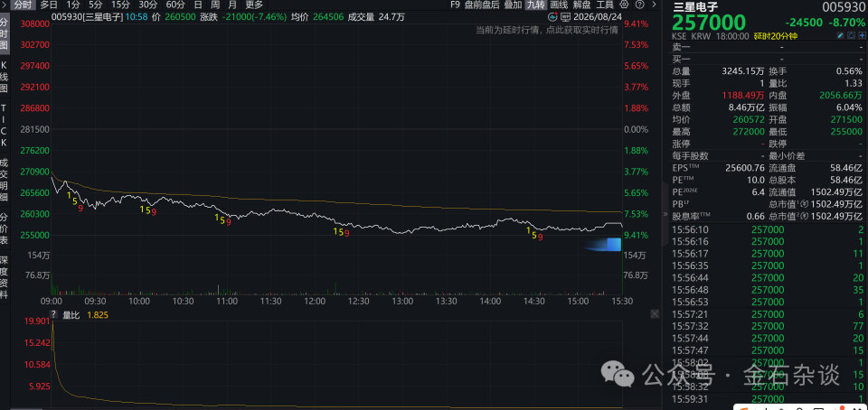Click the EPS value 25600.76
Viewport: 868px width, 410px height.
[745, 168]
